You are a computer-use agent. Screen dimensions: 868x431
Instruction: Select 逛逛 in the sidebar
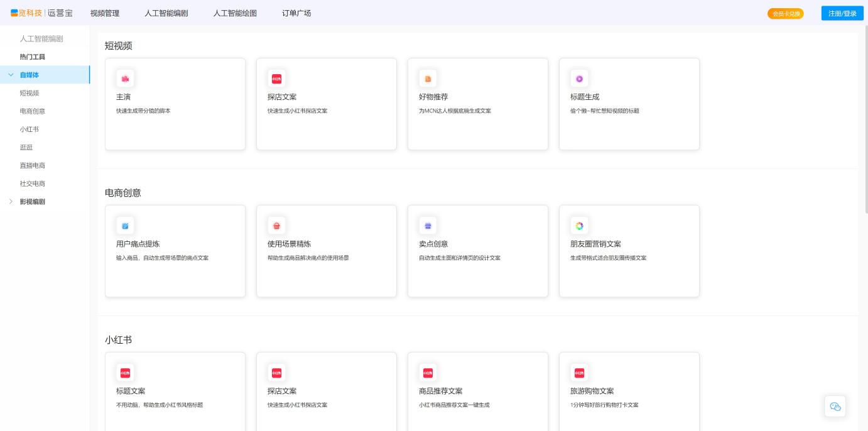26,148
